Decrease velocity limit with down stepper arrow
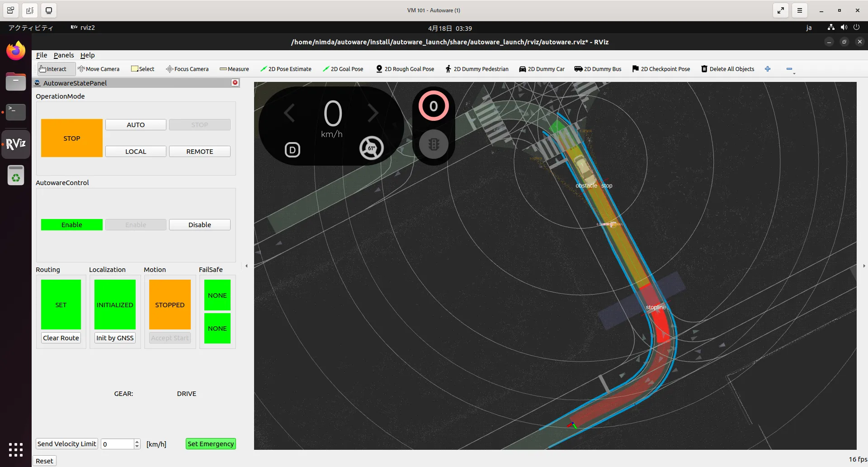868x467 pixels. (x=137, y=447)
